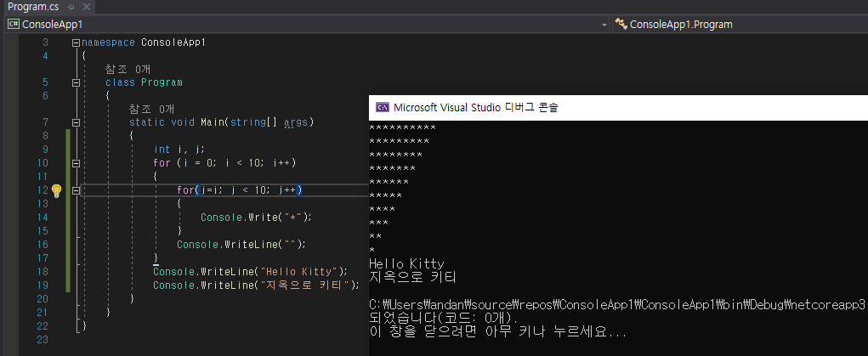The width and height of the screenshot is (868, 356).
Task: Click the C# project icon in navigation bar
Action: (14, 25)
